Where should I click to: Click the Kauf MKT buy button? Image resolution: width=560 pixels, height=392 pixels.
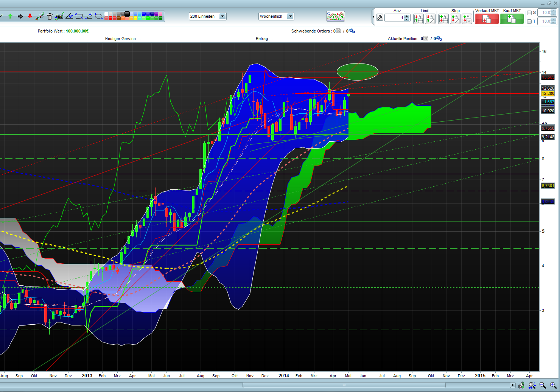pyautogui.click(x=512, y=19)
